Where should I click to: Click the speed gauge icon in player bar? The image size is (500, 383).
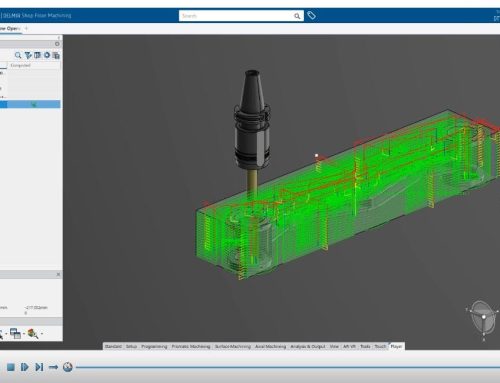(68, 367)
